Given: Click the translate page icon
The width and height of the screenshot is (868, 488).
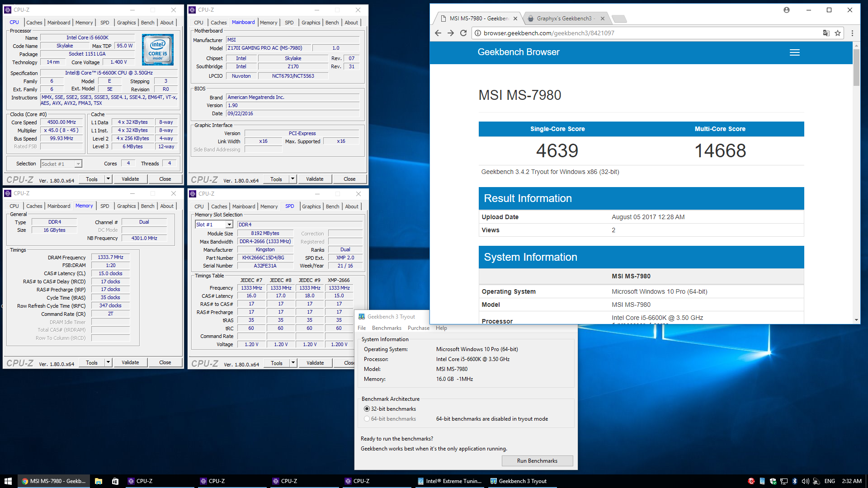Looking at the screenshot, I should click(x=826, y=33).
